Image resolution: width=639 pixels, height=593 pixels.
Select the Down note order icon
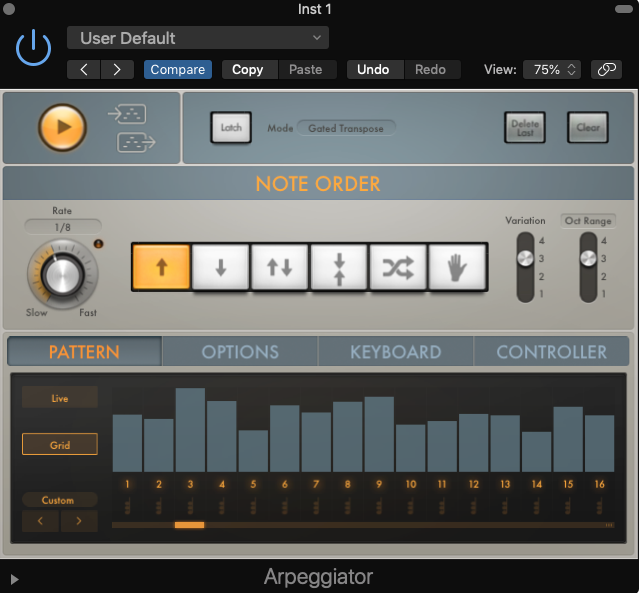click(220, 267)
